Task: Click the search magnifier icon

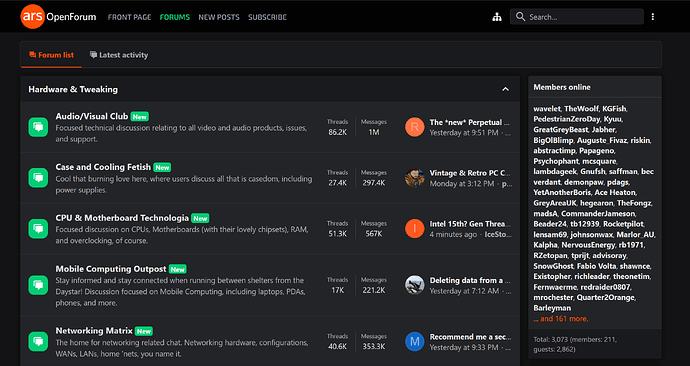Action: pos(520,17)
